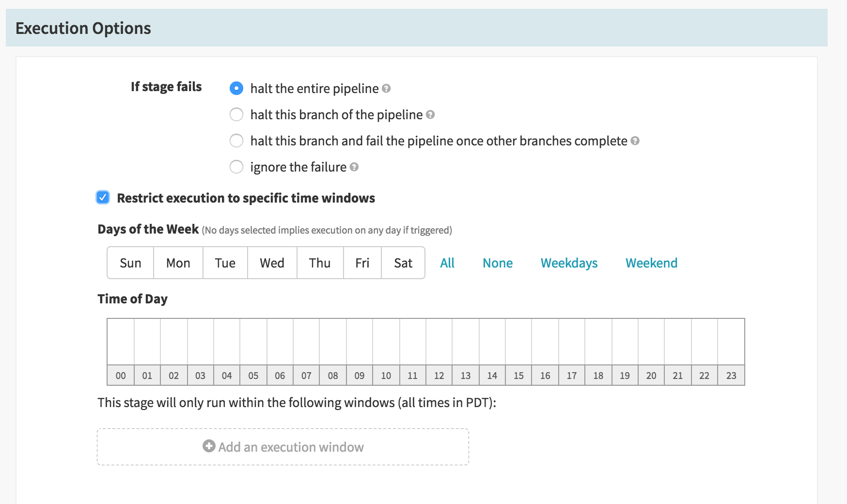The image size is (847, 504).
Task: Click the None days link
Action: coord(498,263)
